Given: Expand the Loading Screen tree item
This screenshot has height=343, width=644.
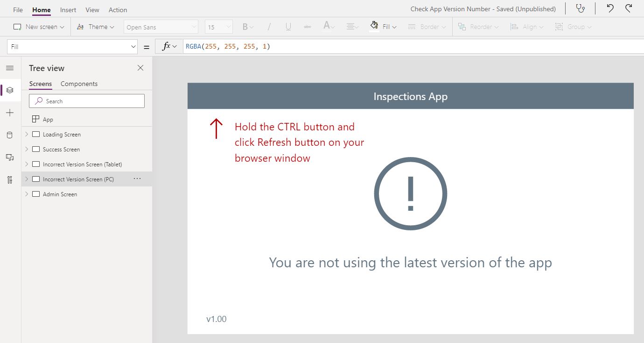Looking at the screenshot, I should coord(27,134).
